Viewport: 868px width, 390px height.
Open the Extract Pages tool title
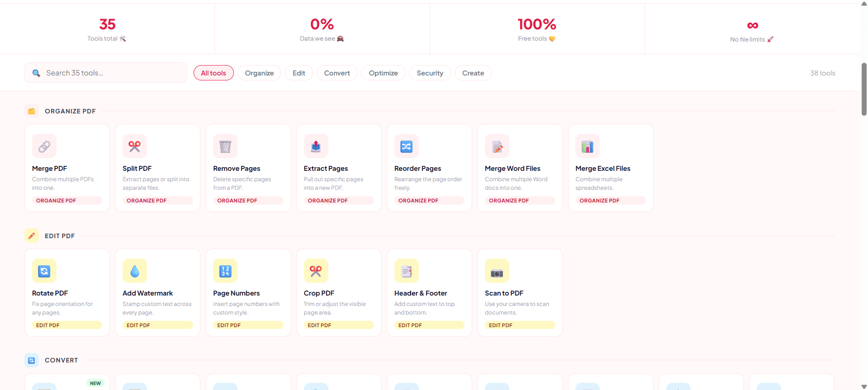point(326,168)
